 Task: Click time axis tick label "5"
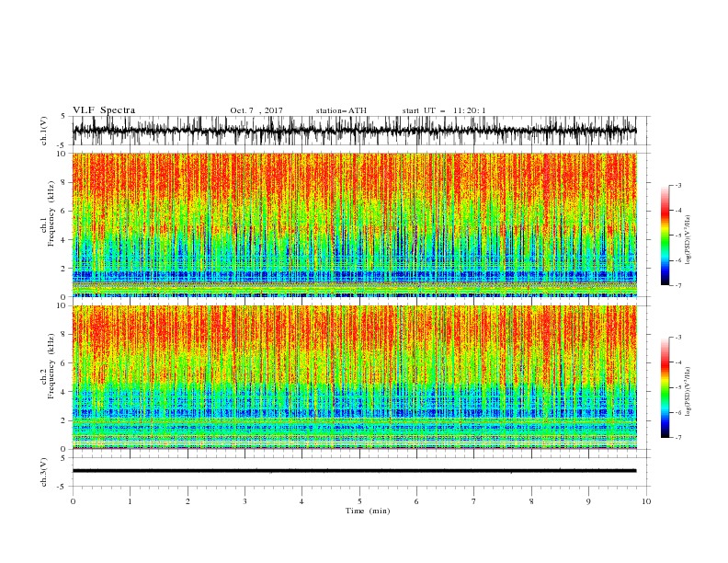point(359,501)
